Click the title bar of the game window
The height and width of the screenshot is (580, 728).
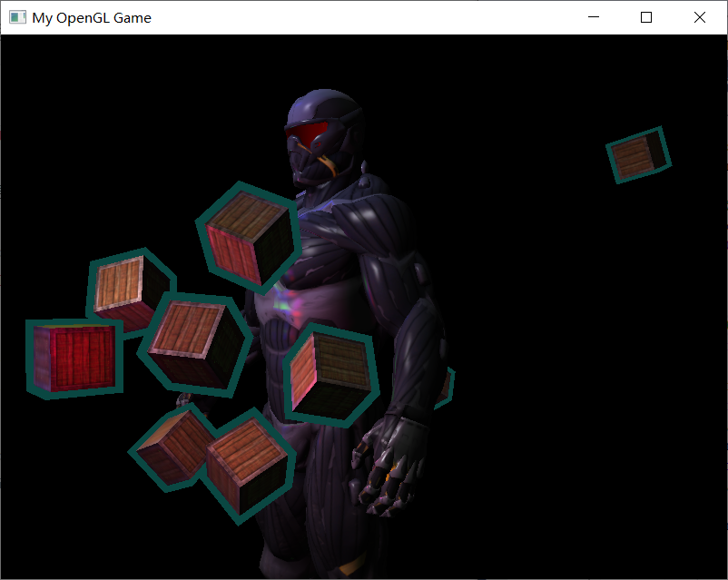click(363, 16)
